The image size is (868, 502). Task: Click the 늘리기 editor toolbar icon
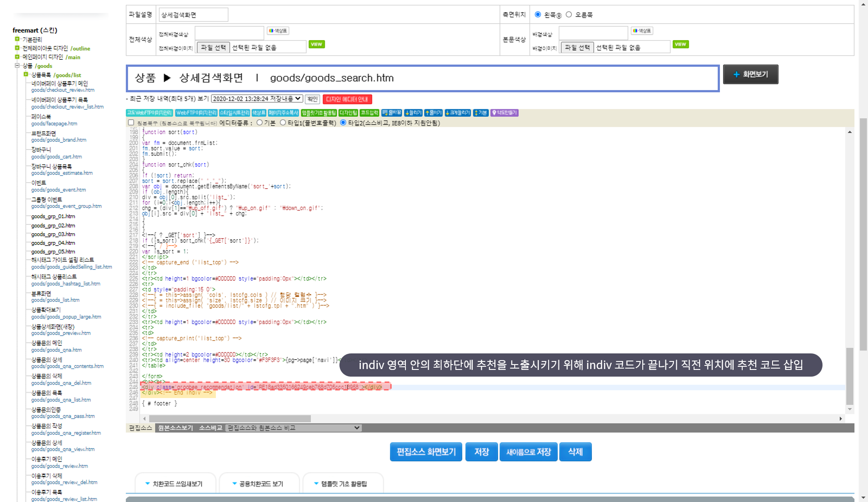413,113
